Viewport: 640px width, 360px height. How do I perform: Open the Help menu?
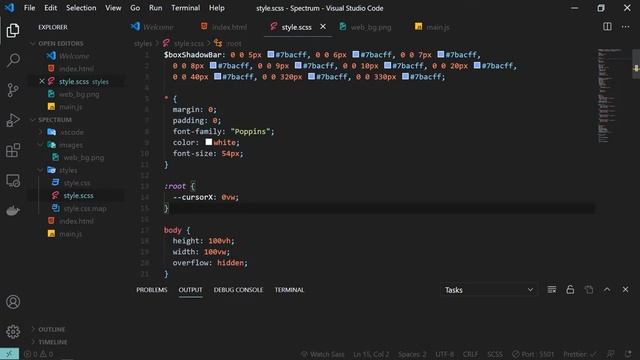[x=217, y=8]
